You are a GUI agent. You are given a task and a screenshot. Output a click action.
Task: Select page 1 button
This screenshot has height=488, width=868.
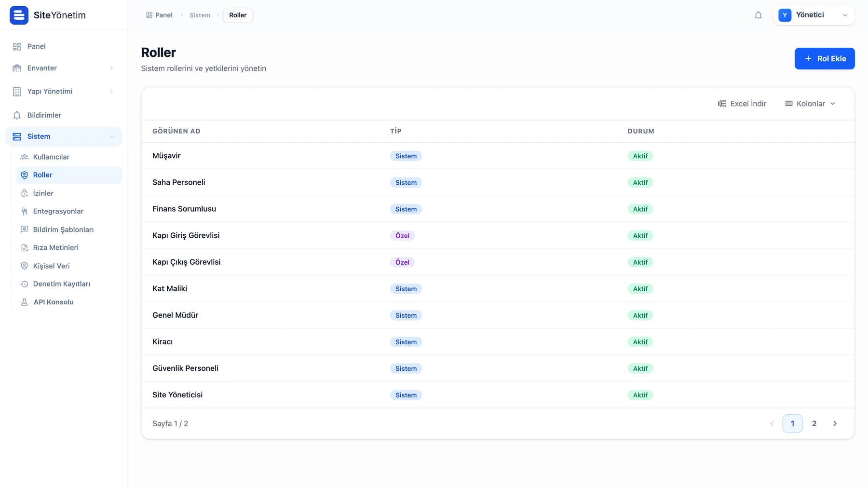(x=792, y=423)
